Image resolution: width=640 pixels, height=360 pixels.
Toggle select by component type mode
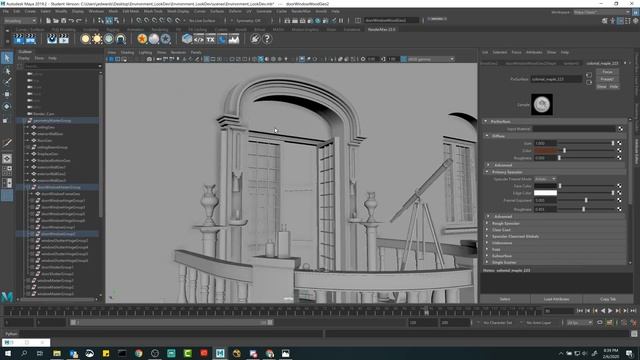pyautogui.click(x=117, y=20)
